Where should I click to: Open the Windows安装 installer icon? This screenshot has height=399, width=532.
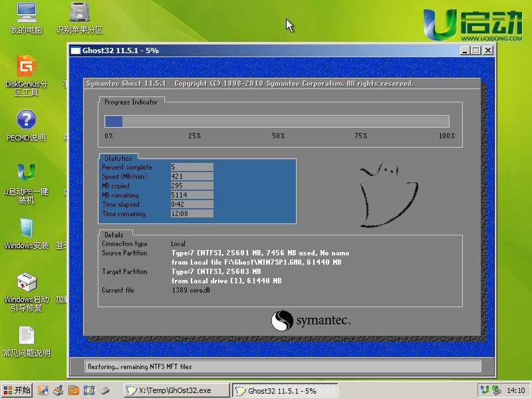(x=25, y=233)
